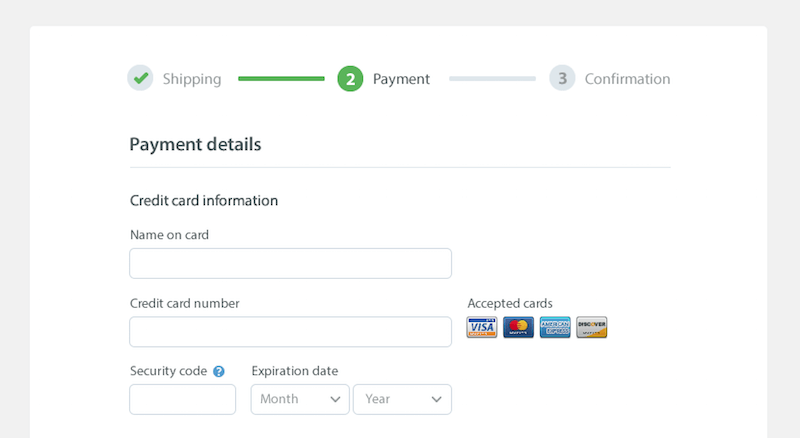
Task: Click the Mastercard icon
Action: [x=518, y=328]
